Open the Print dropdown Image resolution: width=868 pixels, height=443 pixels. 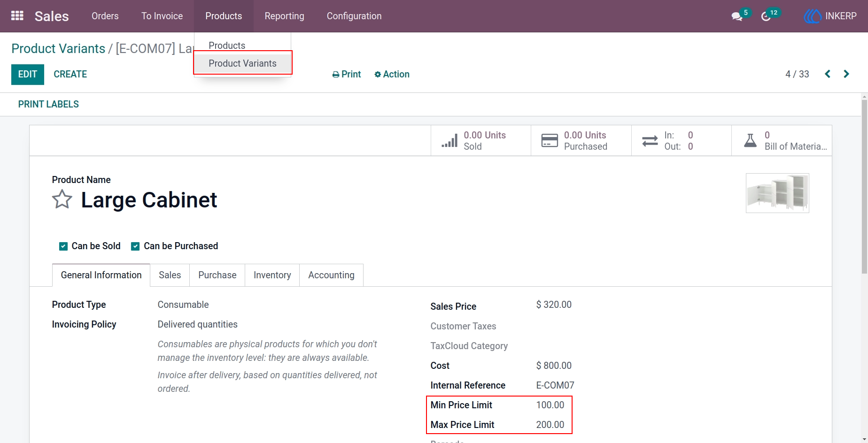click(347, 74)
